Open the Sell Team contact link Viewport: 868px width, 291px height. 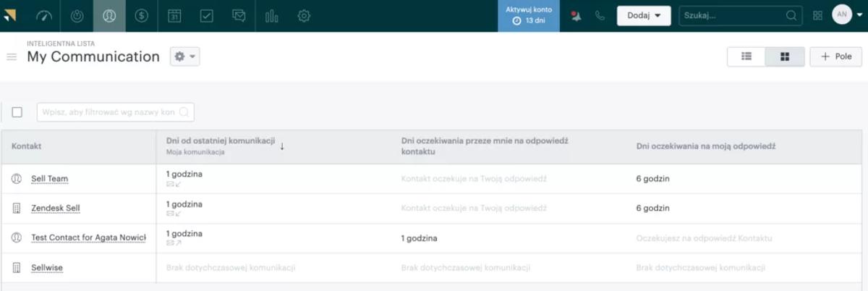[x=49, y=179]
